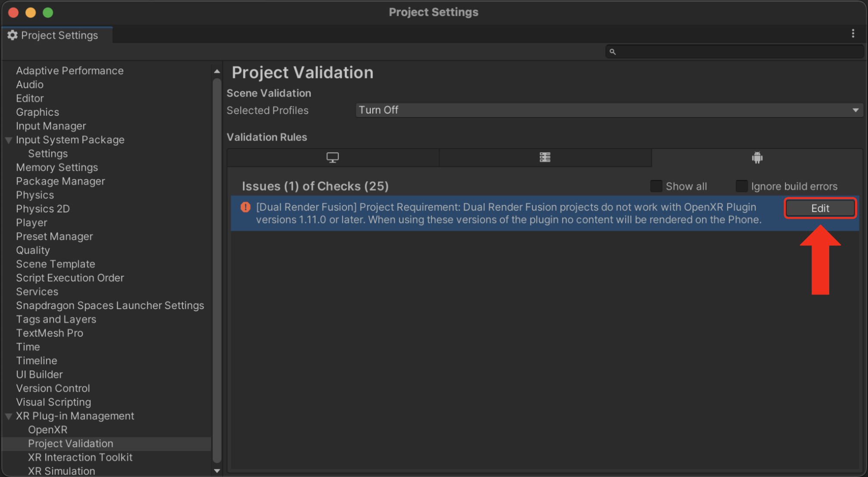This screenshot has height=477, width=868.
Task: Open UI Builder settings
Action: coord(39,374)
